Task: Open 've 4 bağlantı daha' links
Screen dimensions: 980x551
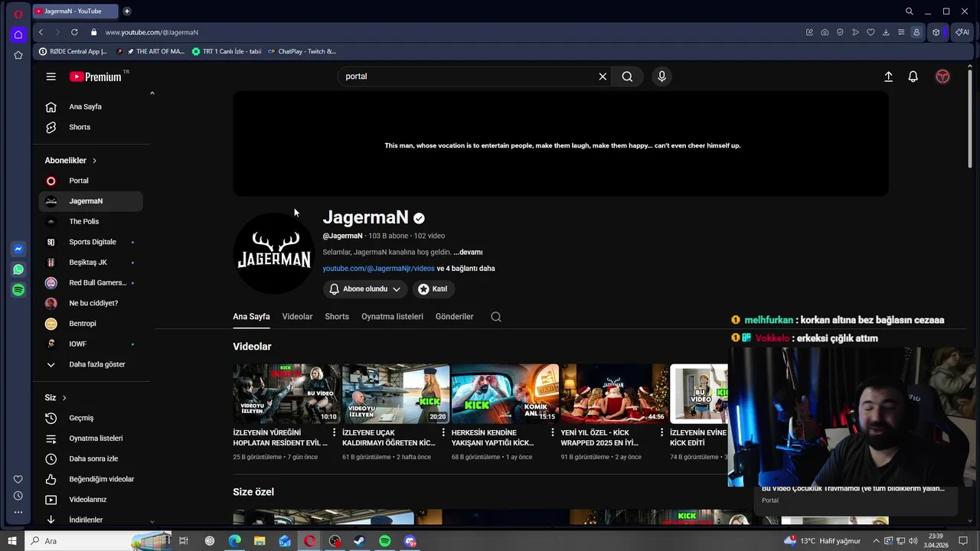Action: click(465, 269)
